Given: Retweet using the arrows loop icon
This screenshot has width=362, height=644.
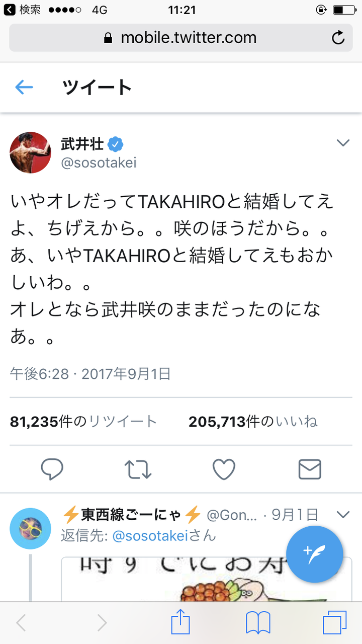Looking at the screenshot, I should [x=138, y=469].
